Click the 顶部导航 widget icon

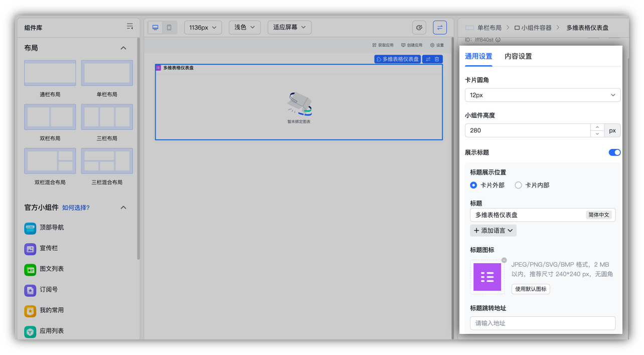30,228
